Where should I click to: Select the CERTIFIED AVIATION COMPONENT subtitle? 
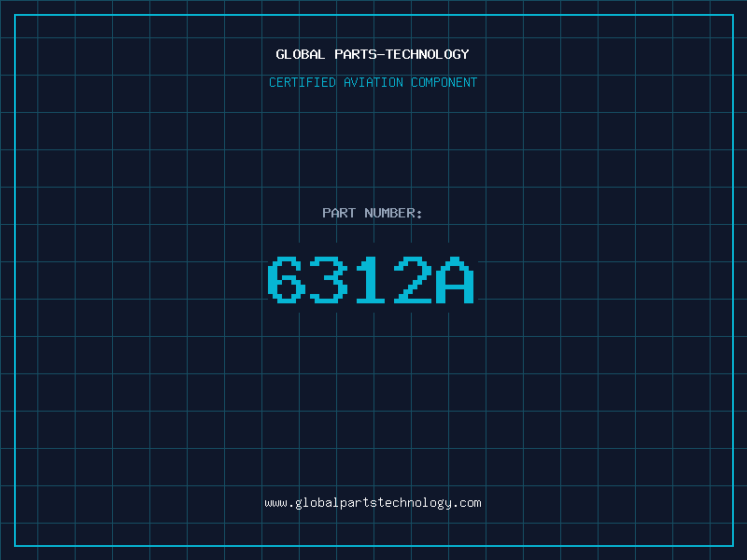(x=373, y=82)
